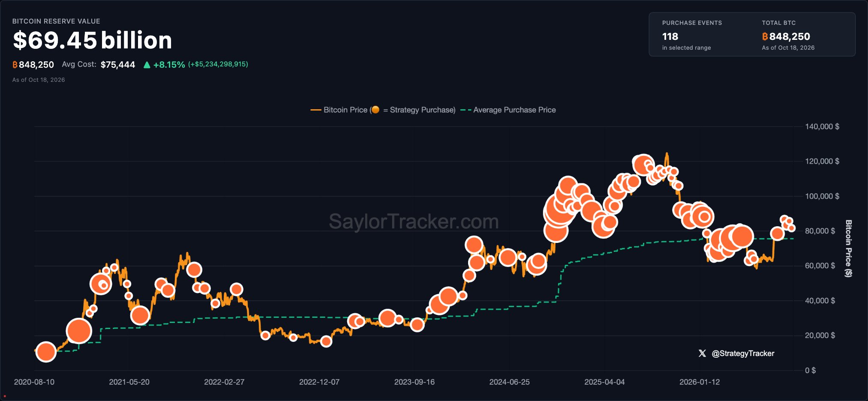868x401 pixels.
Task: Click the 2020-08-10 date label
Action: click(x=34, y=382)
